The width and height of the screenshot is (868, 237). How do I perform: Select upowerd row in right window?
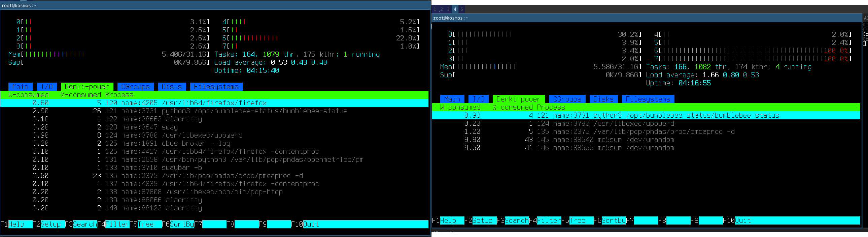pos(646,124)
